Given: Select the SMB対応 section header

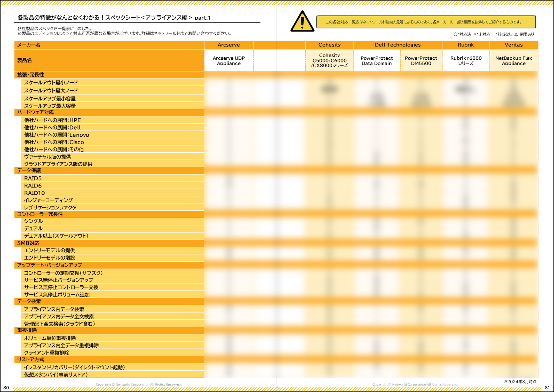Looking at the screenshot, I should 109,243.
